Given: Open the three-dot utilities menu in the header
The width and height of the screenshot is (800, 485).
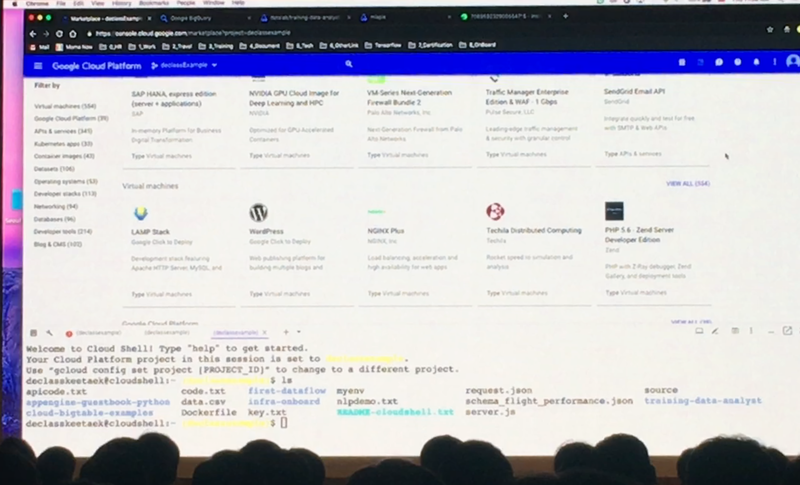Looking at the screenshot, I should 774,62.
